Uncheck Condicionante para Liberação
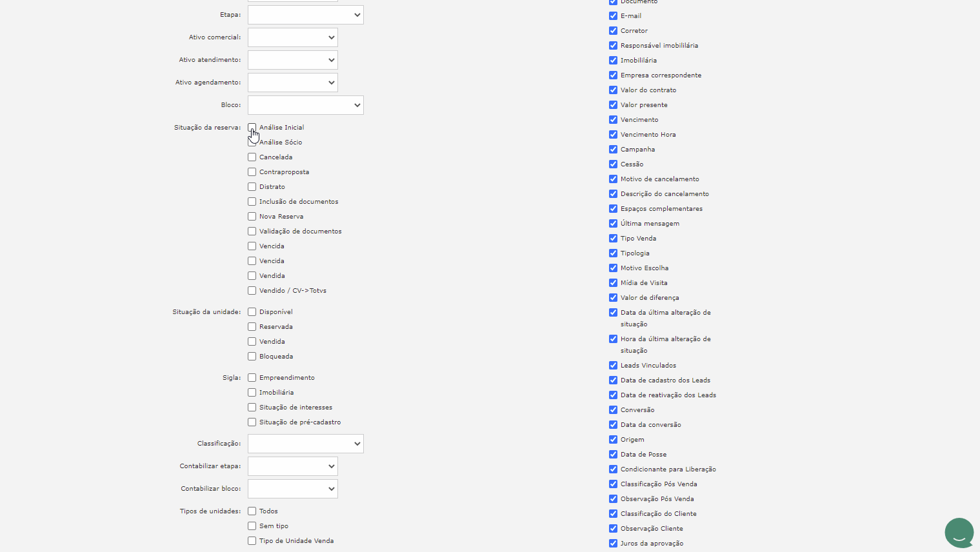The width and height of the screenshot is (980, 552). tap(614, 469)
